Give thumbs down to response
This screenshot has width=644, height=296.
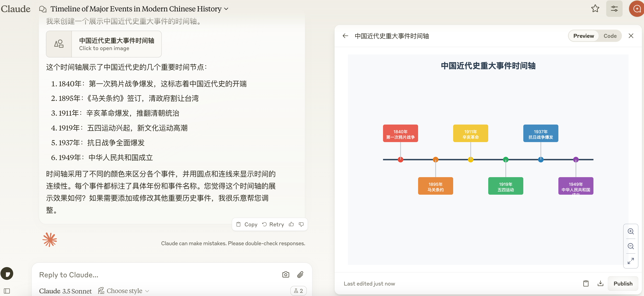pos(301,224)
